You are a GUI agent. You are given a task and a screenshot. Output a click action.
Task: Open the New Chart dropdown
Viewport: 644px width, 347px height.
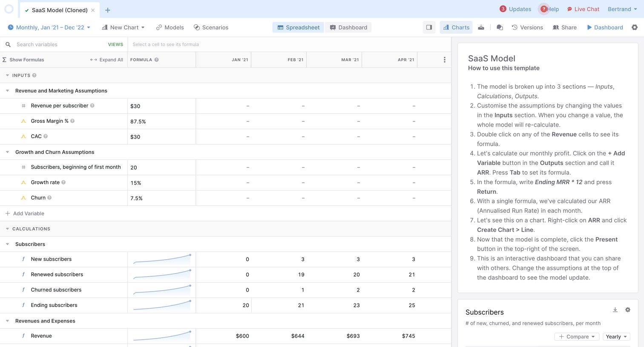[x=123, y=27]
